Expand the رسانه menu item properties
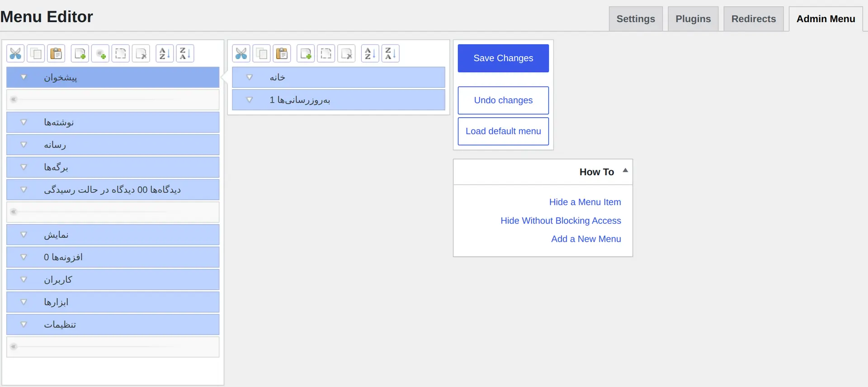Viewport: 868px width, 387px height. 24,145
